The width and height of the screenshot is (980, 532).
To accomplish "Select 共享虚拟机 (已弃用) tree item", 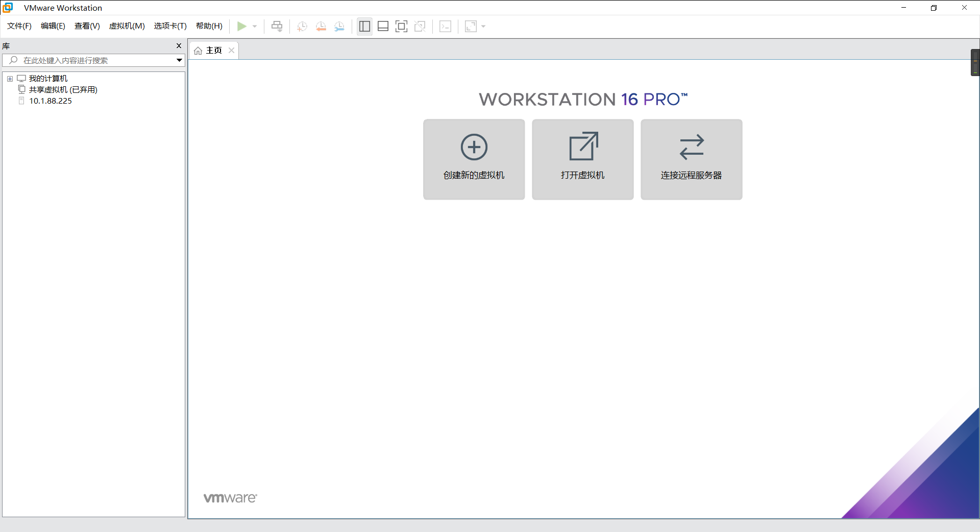I will [63, 90].
